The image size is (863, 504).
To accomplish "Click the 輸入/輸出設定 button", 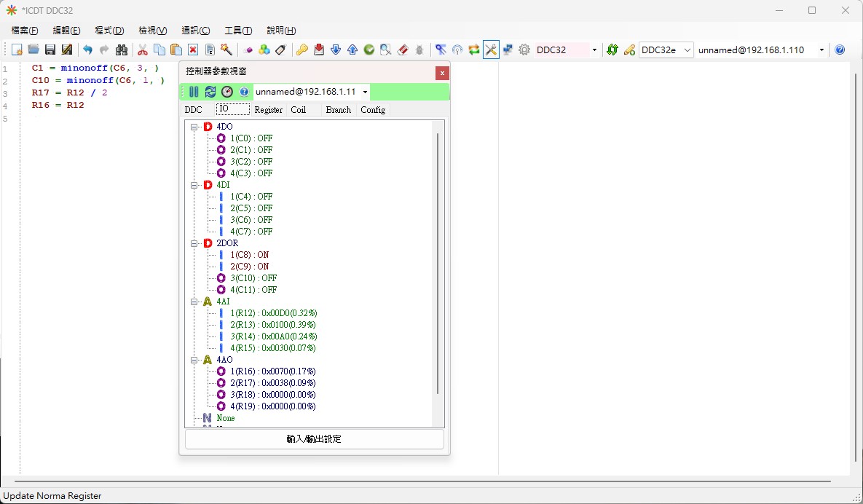I will (x=315, y=439).
